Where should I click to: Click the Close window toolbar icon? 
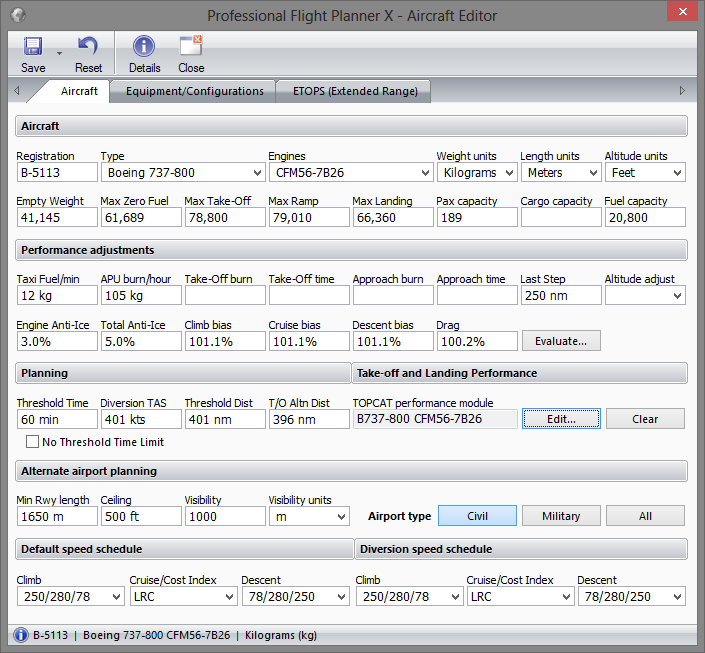(x=191, y=46)
